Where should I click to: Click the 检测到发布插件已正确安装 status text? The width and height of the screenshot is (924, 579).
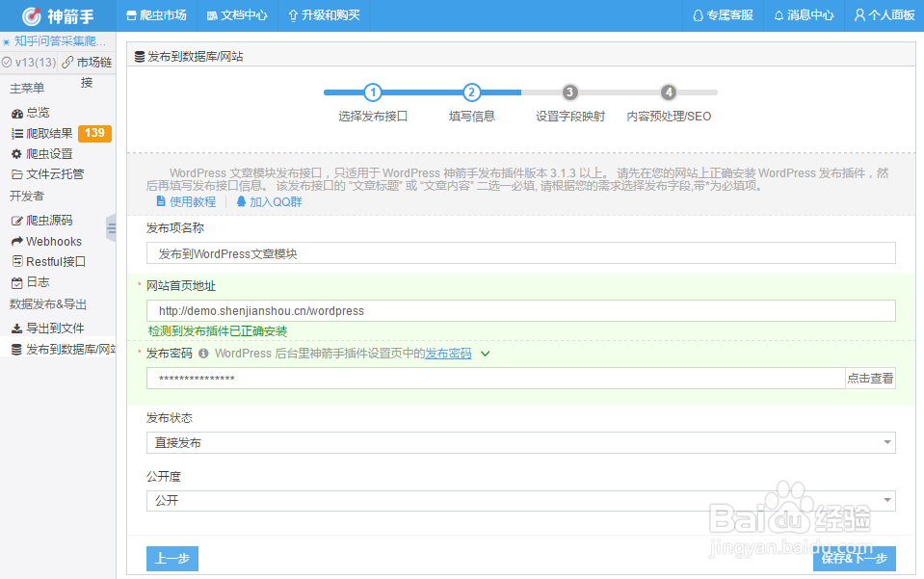tap(218, 331)
